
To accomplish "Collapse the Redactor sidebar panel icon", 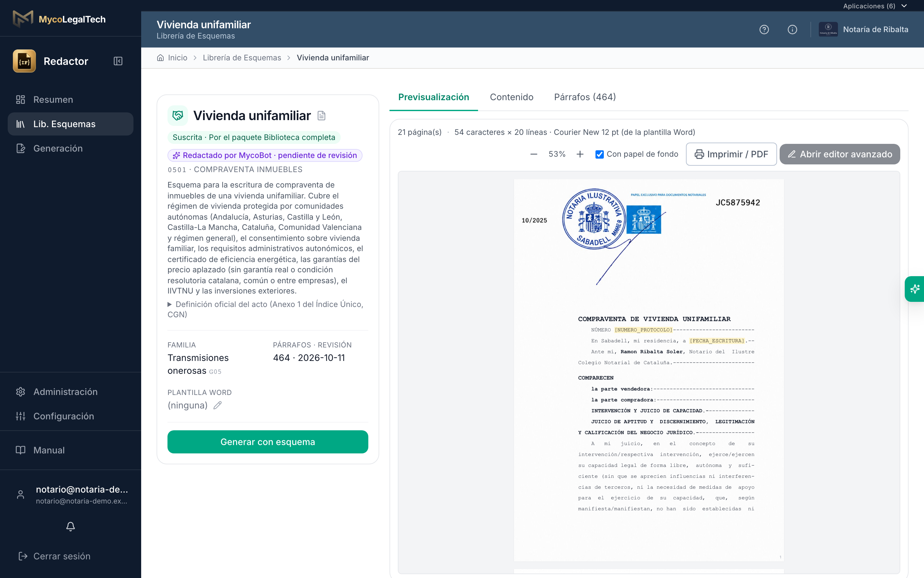I will (x=118, y=61).
